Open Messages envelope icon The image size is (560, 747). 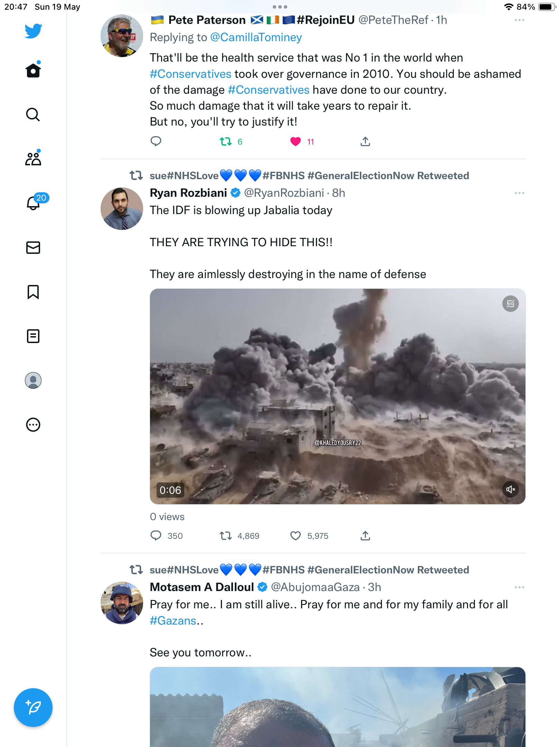[33, 248]
